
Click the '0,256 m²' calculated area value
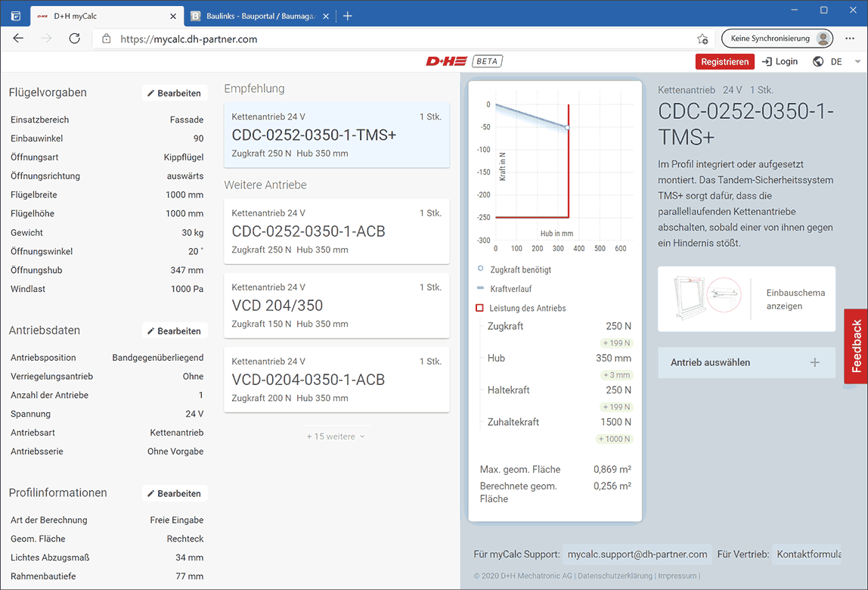click(x=612, y=486)
